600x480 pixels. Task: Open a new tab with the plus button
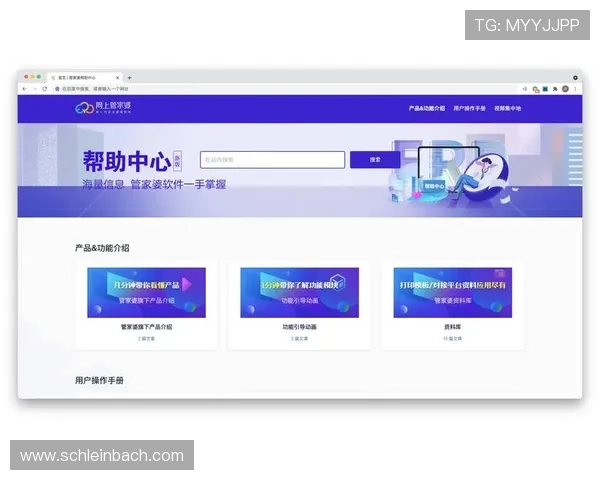(129, 78)
